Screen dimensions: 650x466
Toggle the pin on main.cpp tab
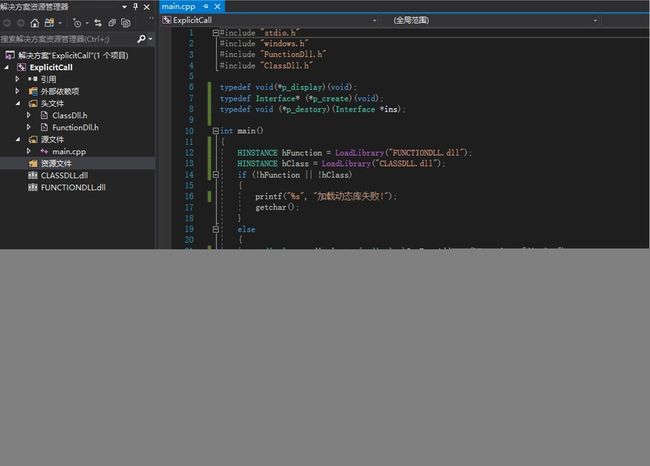[206, 6]
